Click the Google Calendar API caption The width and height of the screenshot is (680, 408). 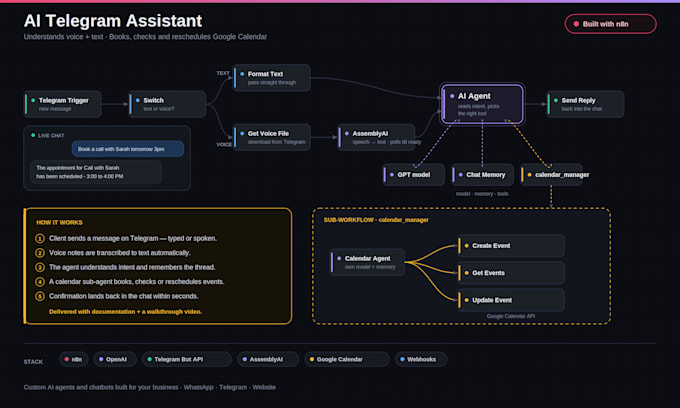click(511, 316)
